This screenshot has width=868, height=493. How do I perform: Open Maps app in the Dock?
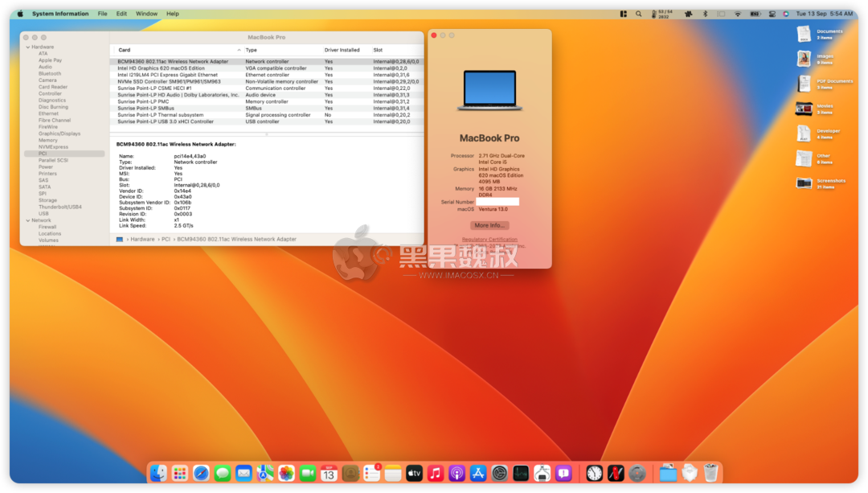point(265,473)
